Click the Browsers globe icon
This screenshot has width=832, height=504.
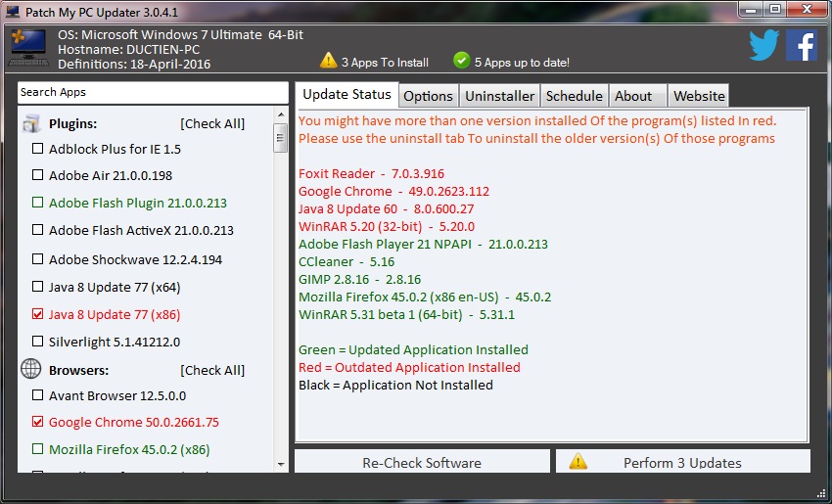click(30, 369)
